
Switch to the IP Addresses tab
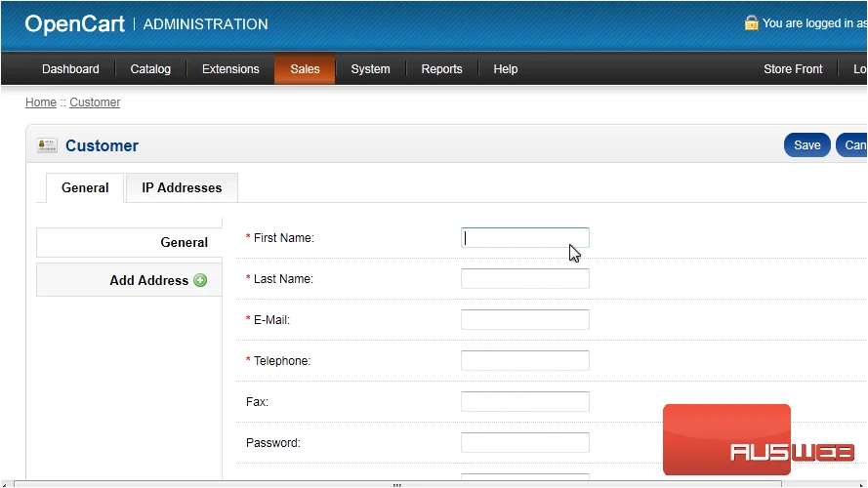pos(183,188)
